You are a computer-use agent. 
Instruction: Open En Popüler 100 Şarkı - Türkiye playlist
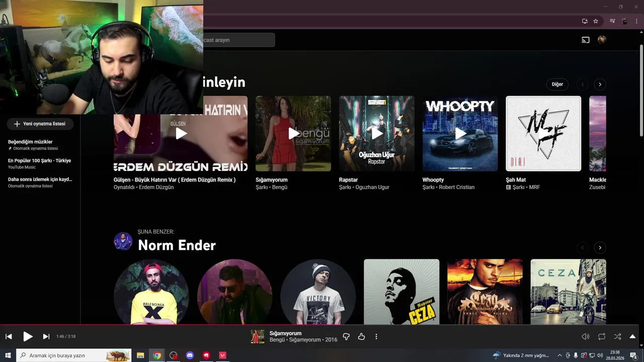coord(40,163)
